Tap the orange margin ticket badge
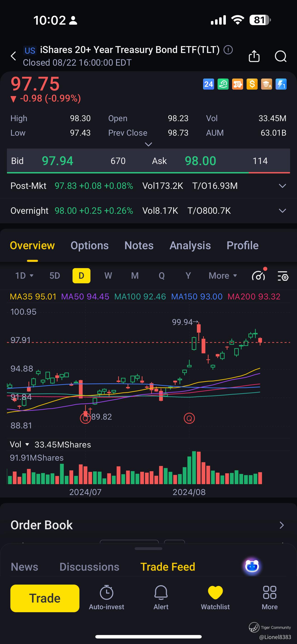This screenshot has width=297, height=644. pyautogui.click(x=238, y=84)
